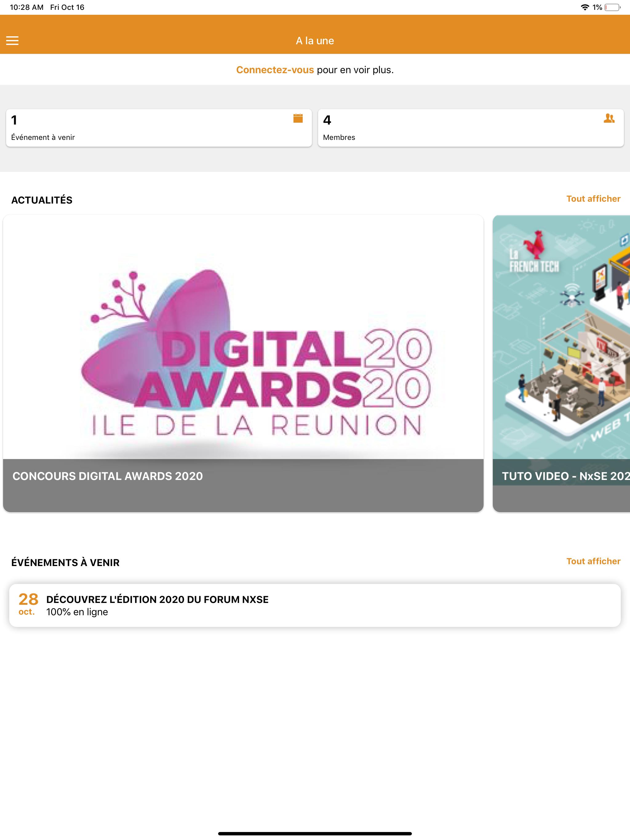Select TUTO VIDEO - NxSE news title
Viewport: 630px width, 840px height.
click(x=566, y=476)
